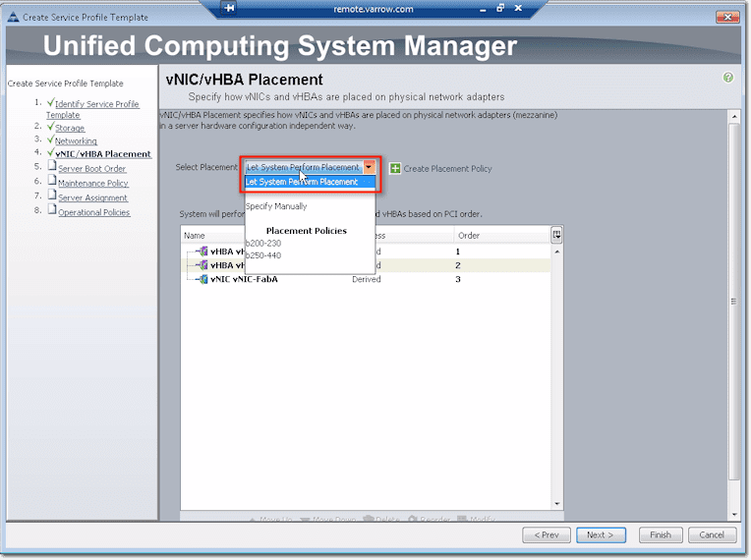Restore the remote session window

[500, 8]
